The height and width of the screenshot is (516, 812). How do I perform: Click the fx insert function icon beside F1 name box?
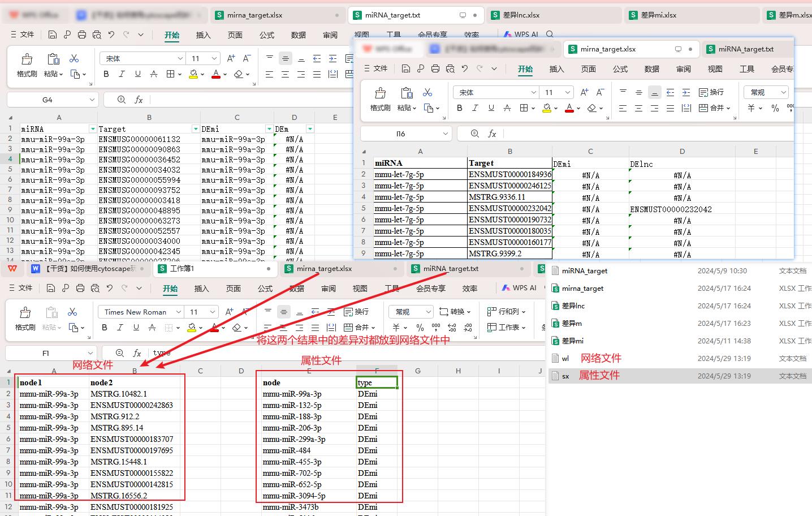pyautogui.click(x=137, y=353)
